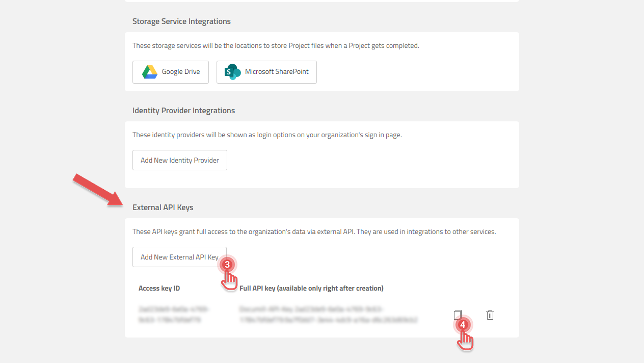Click the Full API key column header
Viewport: 644px width, 363px height.
[x=311, y=288]
